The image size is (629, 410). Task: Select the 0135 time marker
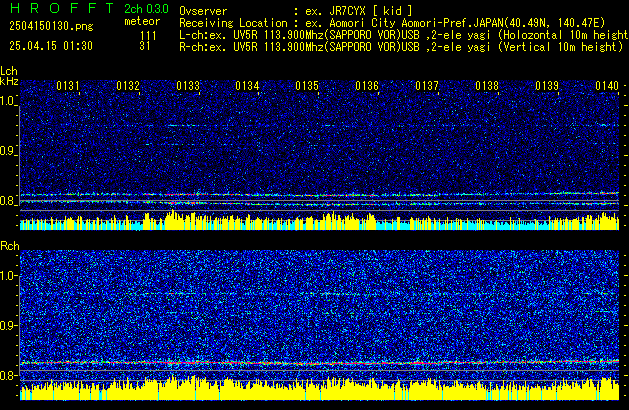tap(307, 86)
